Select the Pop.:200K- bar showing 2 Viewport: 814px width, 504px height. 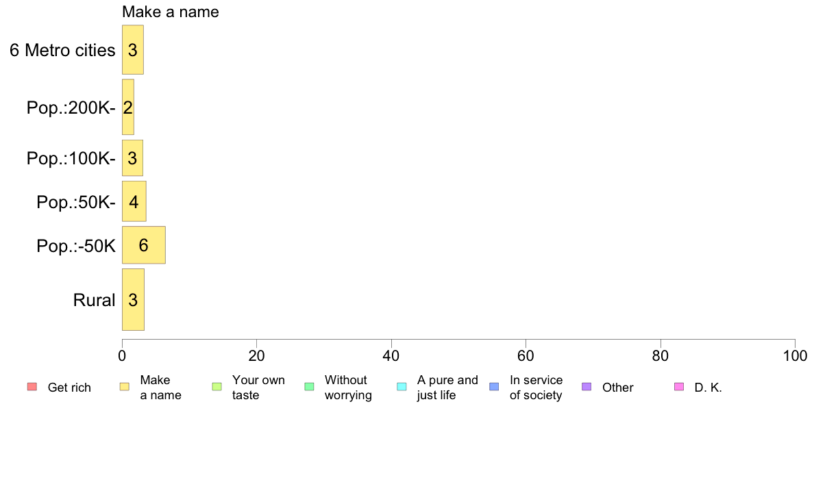[128, 107]
